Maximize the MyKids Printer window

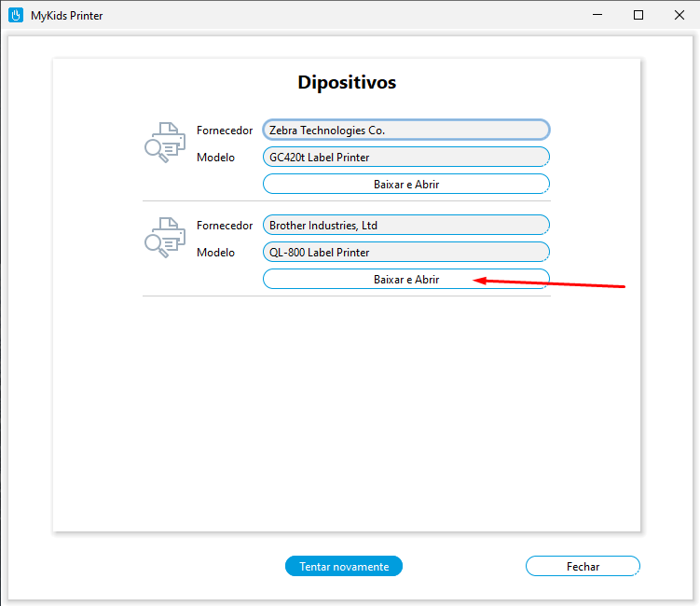point(638,15)
